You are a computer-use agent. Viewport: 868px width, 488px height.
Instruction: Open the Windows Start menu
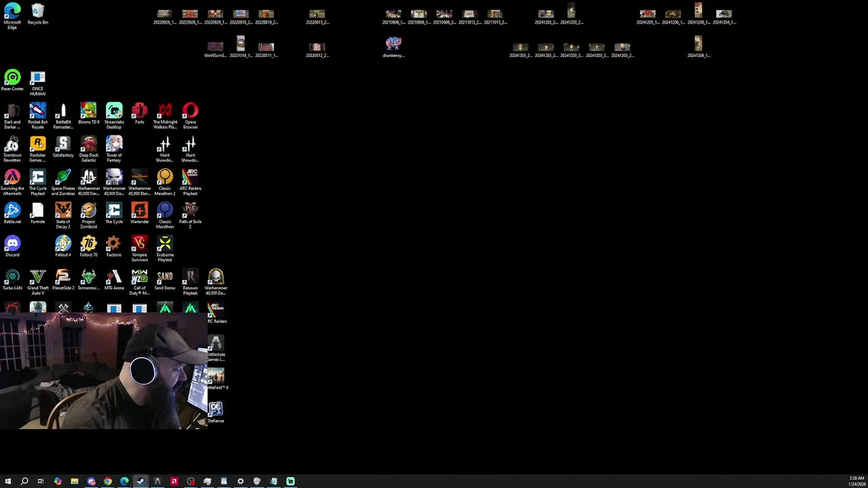8,481
